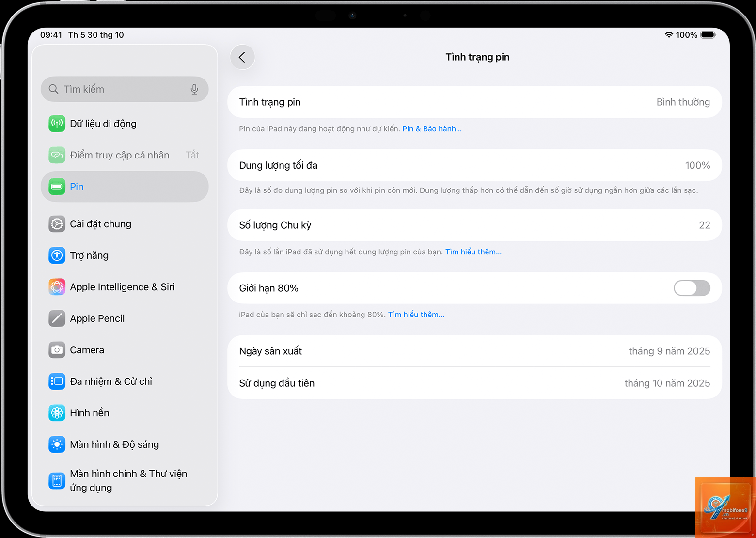Screen dimensions: 756x538
Task: Open Dữ liệu di động settings
Action: (x=125, y=124)
